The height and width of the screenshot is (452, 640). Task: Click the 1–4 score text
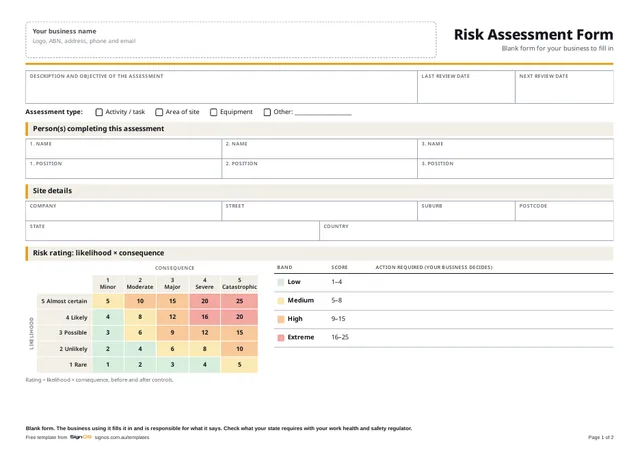click(337, 282)
